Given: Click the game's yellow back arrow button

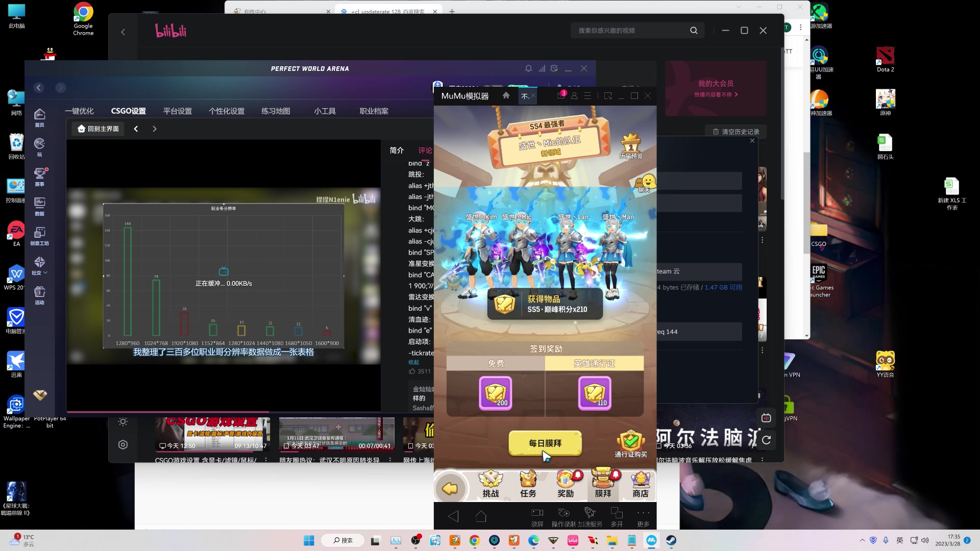Looking at the screenshot, I should click(450, 489).
